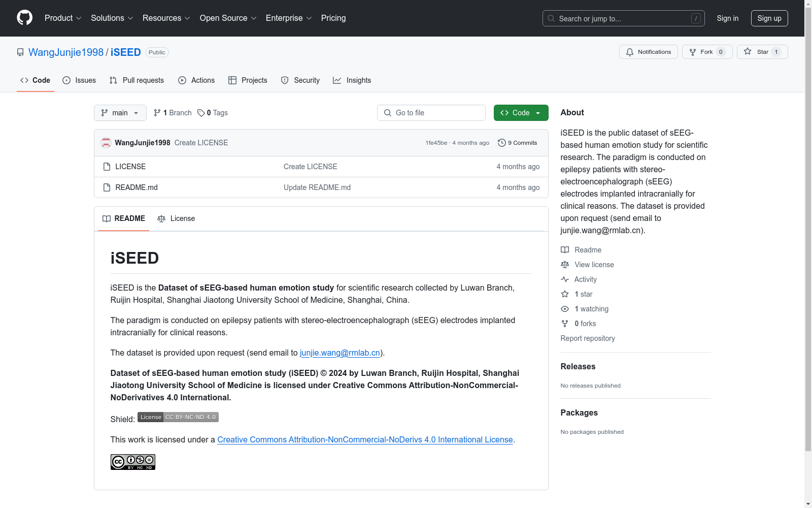Open the main branch selector
Viewport: 812px width, 508px height.
pyautogui.click(x=120, y=113)
